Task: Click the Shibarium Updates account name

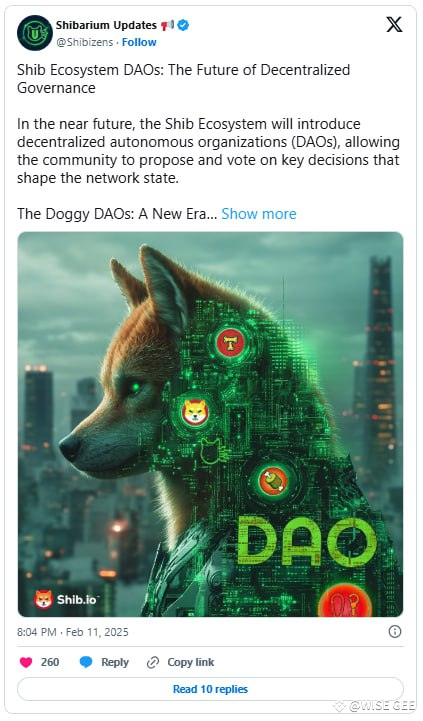Action: pyautogui.click(x=106, y=25)
